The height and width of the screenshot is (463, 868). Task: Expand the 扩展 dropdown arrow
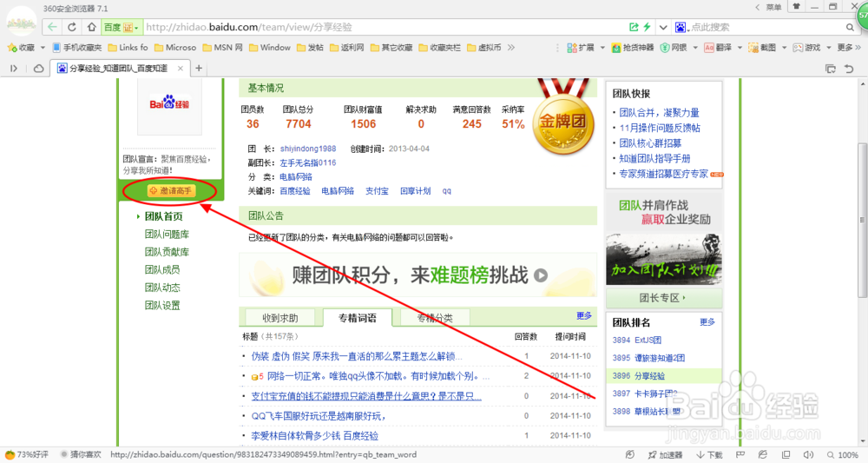pyautogui.click(x=603, y=48)
